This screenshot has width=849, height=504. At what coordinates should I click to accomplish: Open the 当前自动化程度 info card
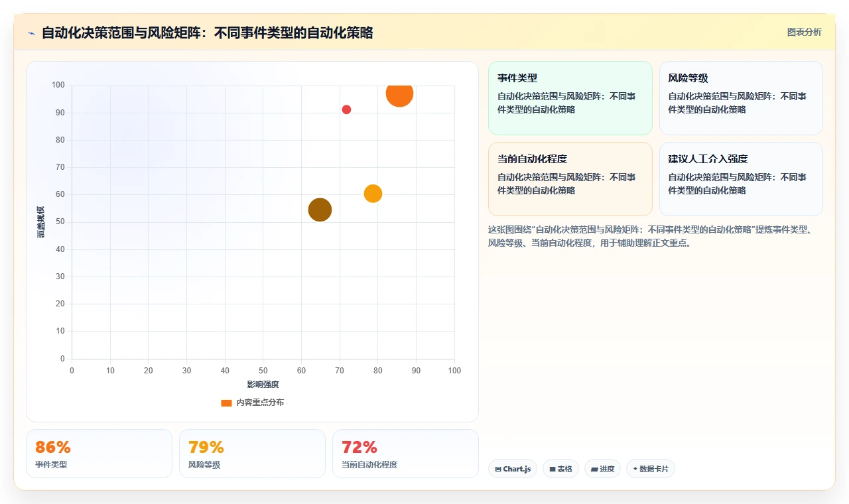pos(570,179)
